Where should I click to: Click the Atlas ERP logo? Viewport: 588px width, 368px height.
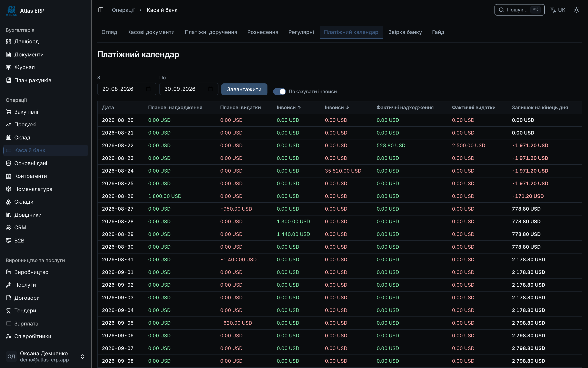pyautogui.click(x=11, y=11)
